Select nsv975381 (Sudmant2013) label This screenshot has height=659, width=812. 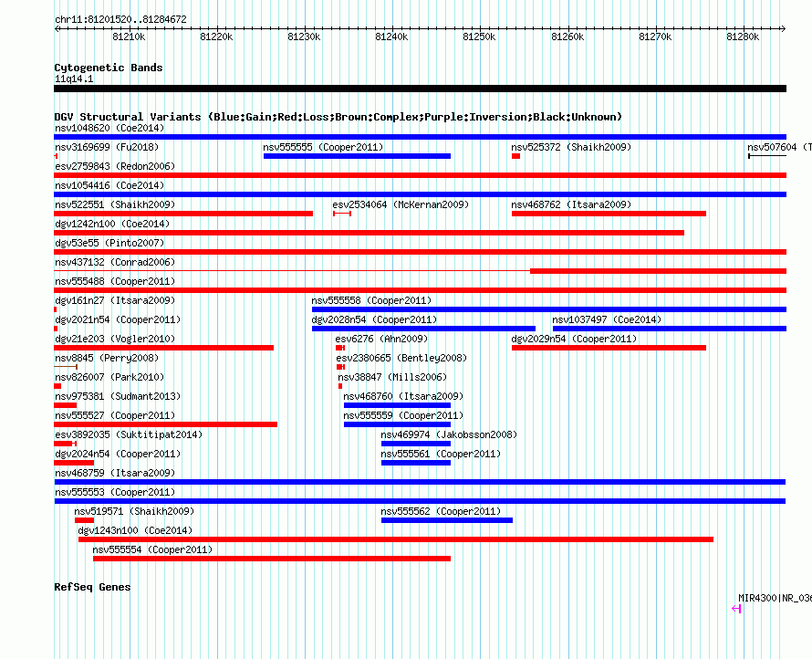[x=118, y=396]
